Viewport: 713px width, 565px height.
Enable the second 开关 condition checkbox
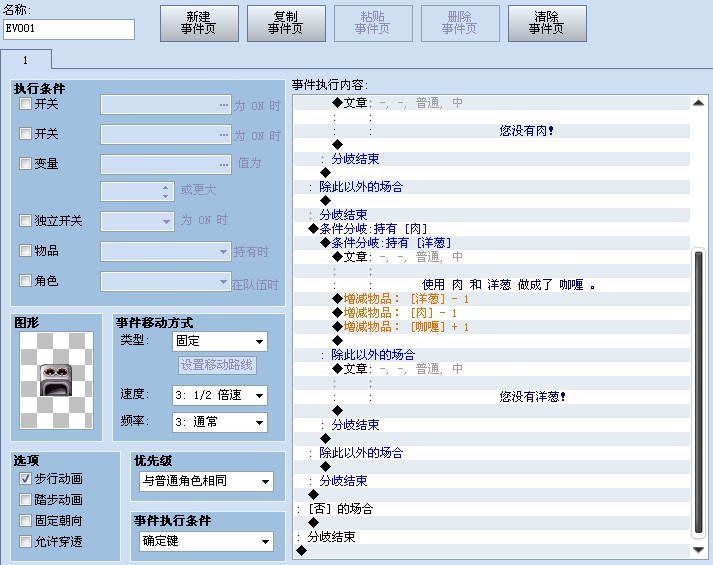(x=25, y=134)
